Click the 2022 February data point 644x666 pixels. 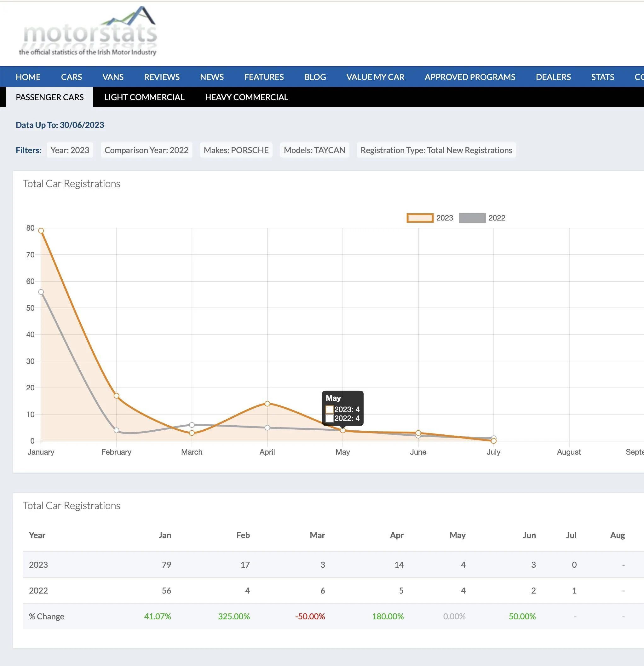click(x=117, y=431)
